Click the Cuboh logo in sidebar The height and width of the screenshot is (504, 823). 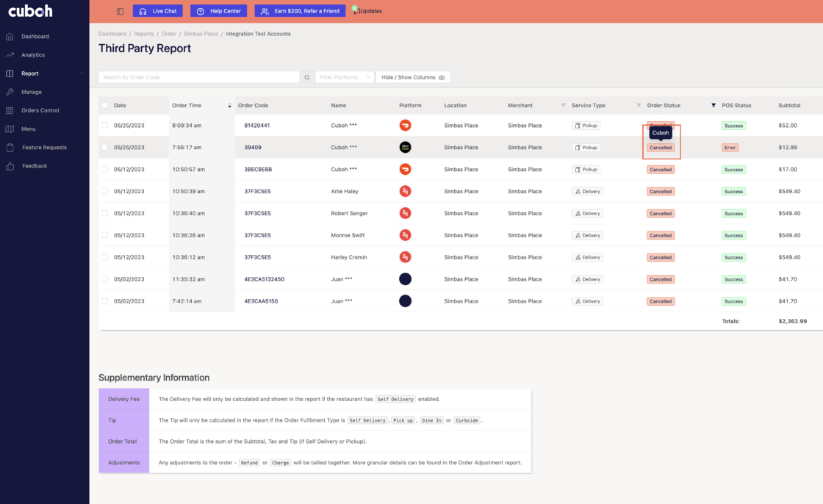tap(30, 11)
